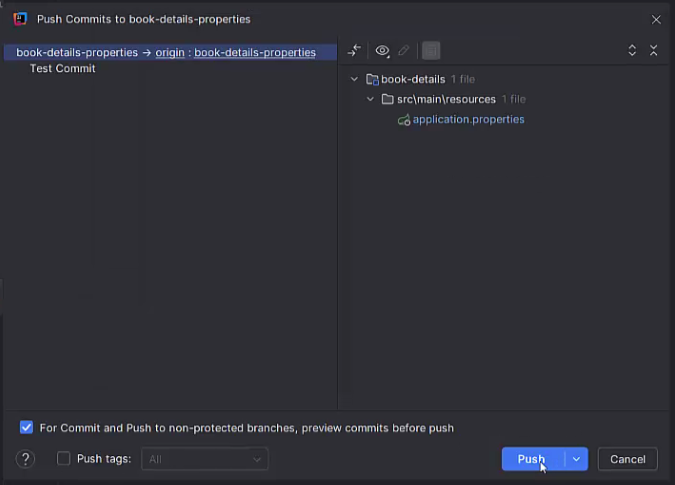675x485 pixels.
Task: Click the Expand All icon
Action: [632, 50]
